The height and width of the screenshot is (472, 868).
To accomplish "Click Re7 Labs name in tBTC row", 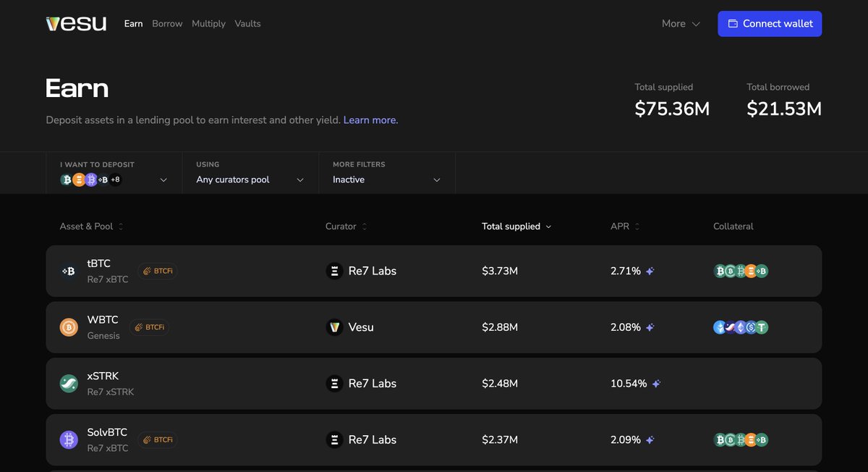I will pyautogui.click(x=373, y=271).
